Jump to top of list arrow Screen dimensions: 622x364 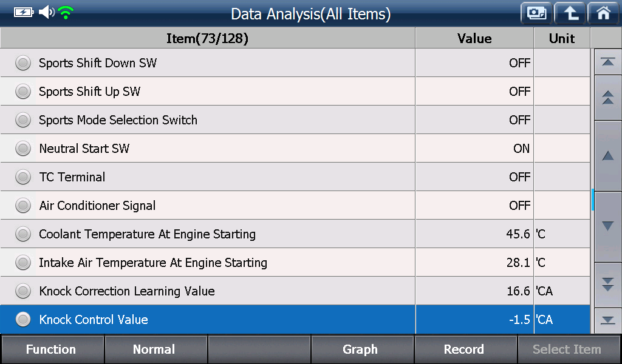(x=607, y=62)
